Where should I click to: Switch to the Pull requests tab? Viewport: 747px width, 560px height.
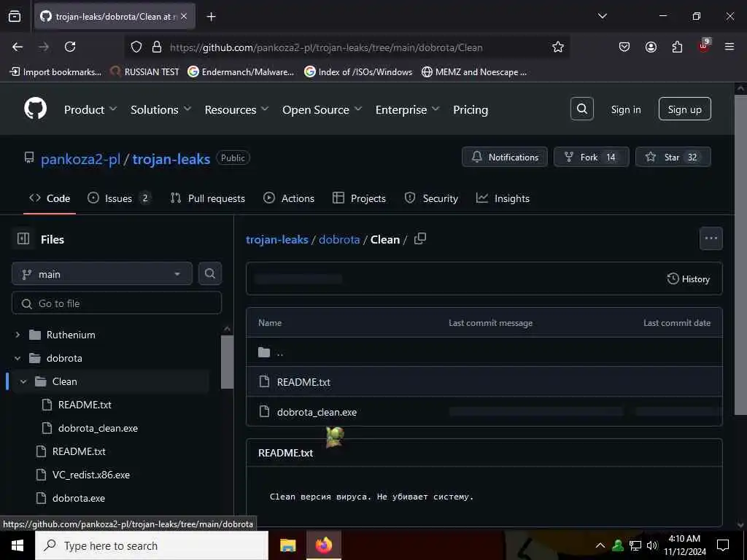(208, 198)
